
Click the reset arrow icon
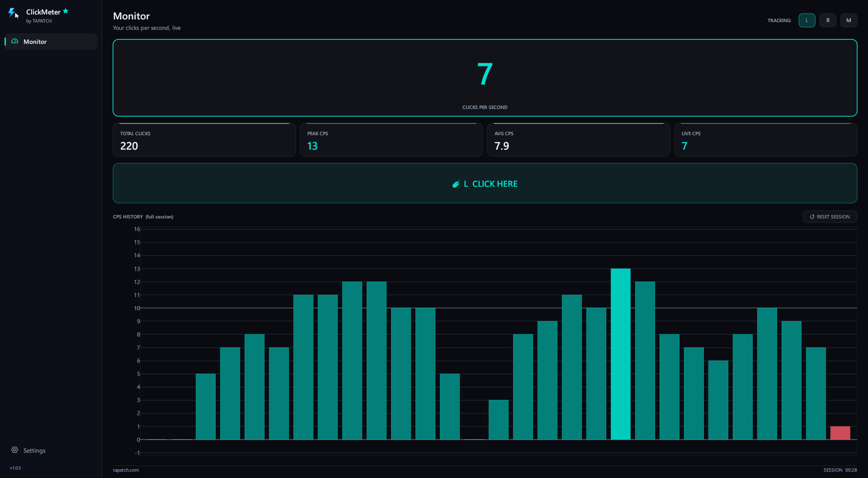(x=812, y=217)
